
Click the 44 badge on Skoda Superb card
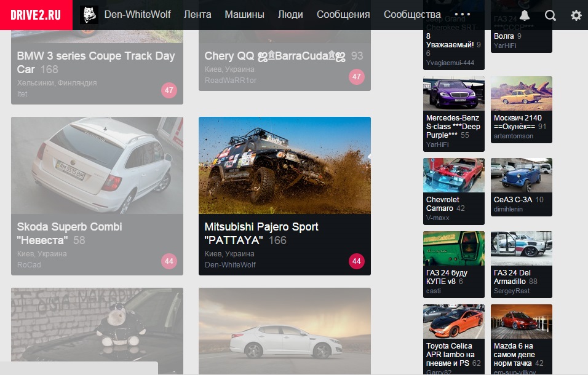169,261
